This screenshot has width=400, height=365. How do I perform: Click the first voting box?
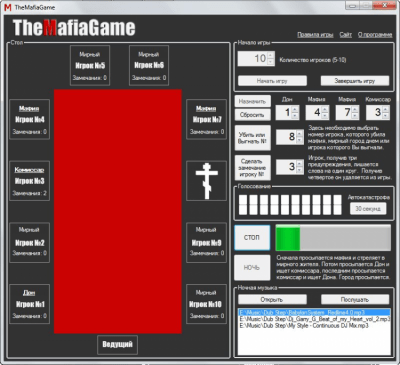(x=243, y=205)
